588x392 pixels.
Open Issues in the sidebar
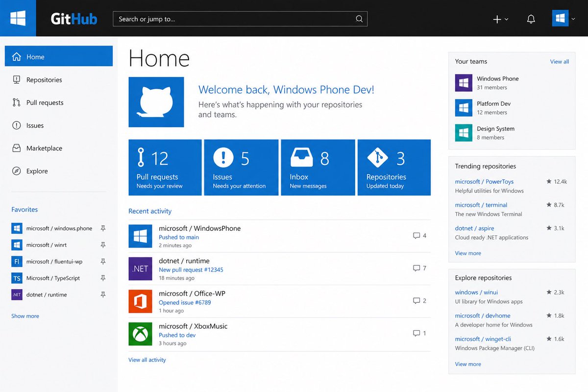click(x=59, y=125)
